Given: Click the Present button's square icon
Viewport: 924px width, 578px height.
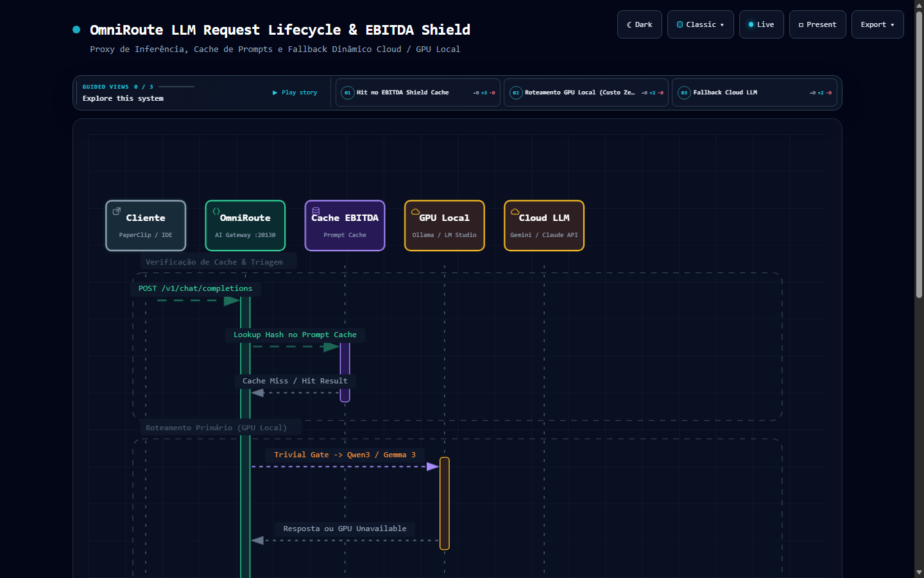Looking at the screenshot, I should [801, 25].
